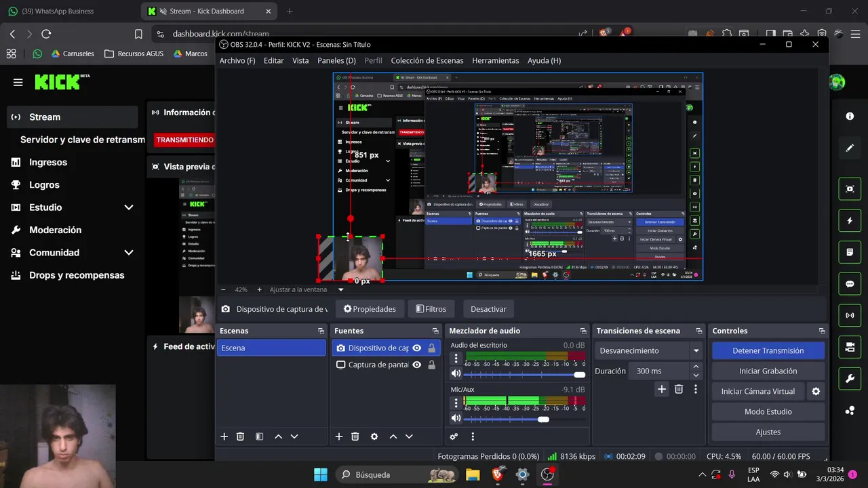Zoom in preview with plus button
Viewport: 868px width, 488px height.
coord(259,289)
